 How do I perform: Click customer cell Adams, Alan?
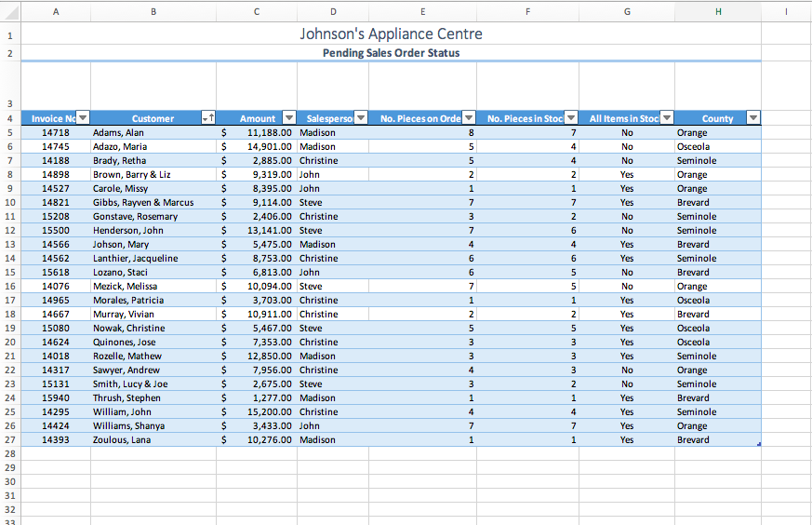(153, 133)
